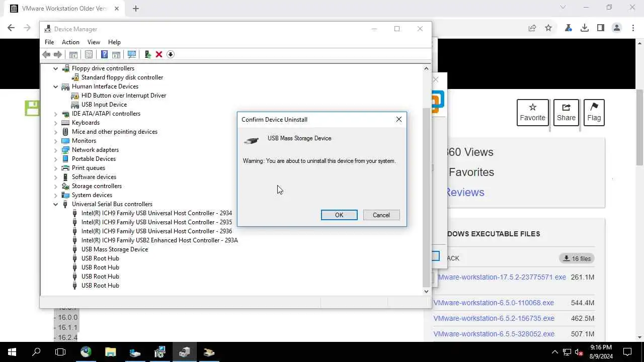The height and width of the screenshot is (362, 644).
Task: Click the taskbar Search magnifier
Action: [36, 352]
